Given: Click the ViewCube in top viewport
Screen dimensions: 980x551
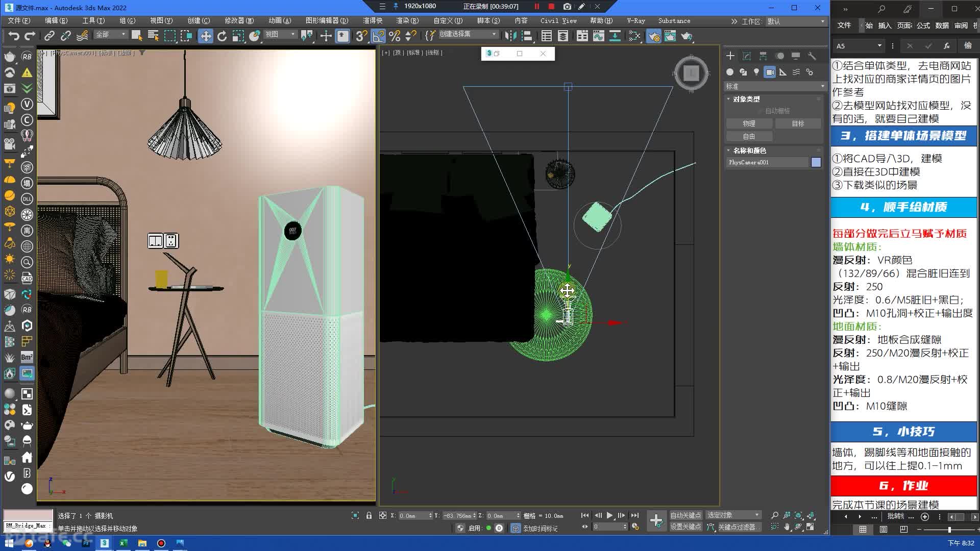Looking at the screenshot, I should (691, 73).
